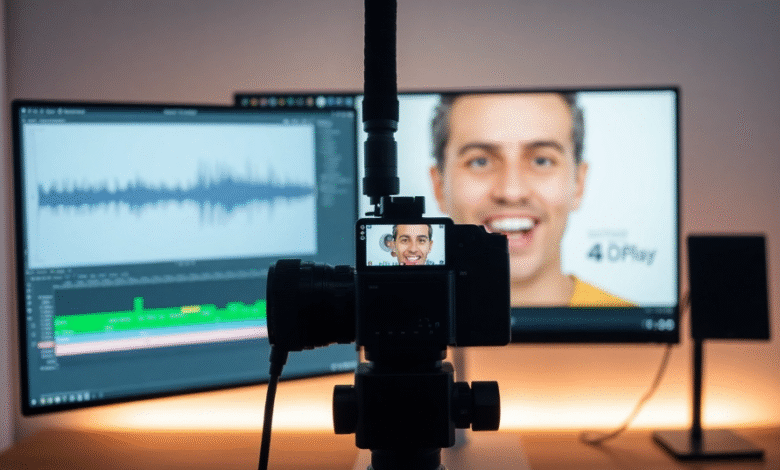Tap the camera's LCD preview of the man
Screen dimensions: 780x470
point(412,245)
